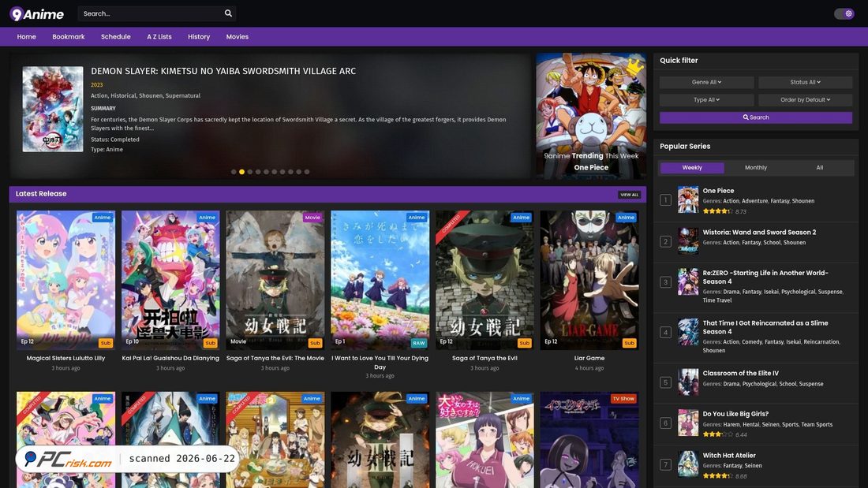Click the TV Show badge on poster
868x488 pixels.
click(x=623, y=398)
